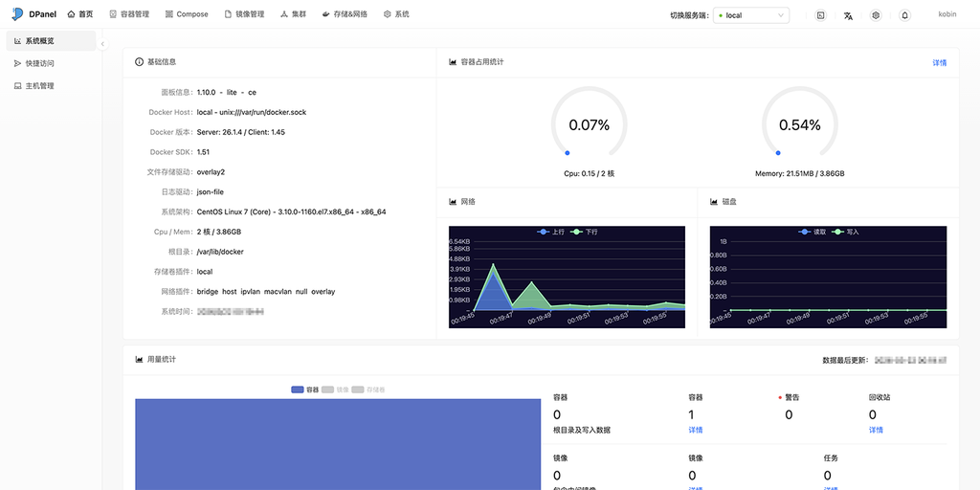This screenshot has height=490, width=980.
Task: Go to 首页 home
Action: point(80,13)
